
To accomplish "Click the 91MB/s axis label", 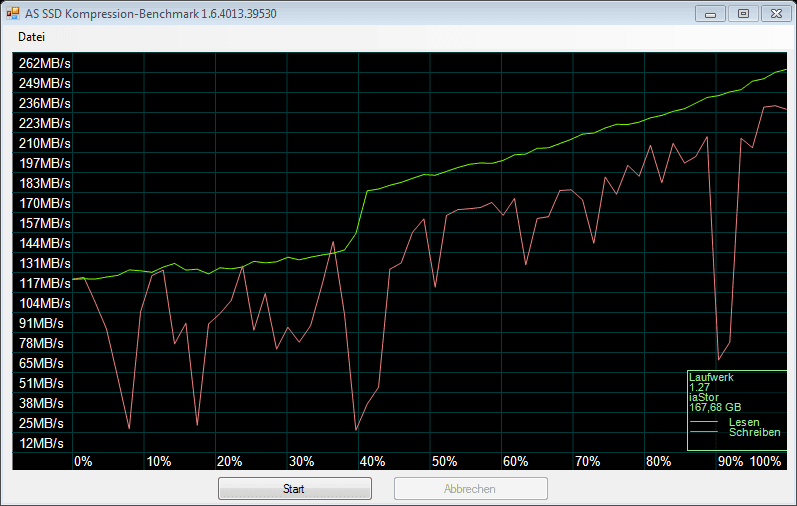I will [x=41, y=323].
